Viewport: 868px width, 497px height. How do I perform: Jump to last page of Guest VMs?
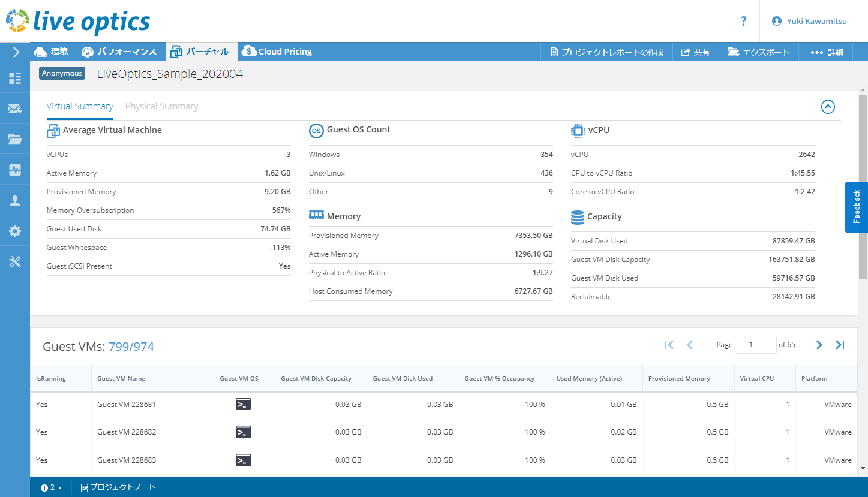[x=840, y=345]
